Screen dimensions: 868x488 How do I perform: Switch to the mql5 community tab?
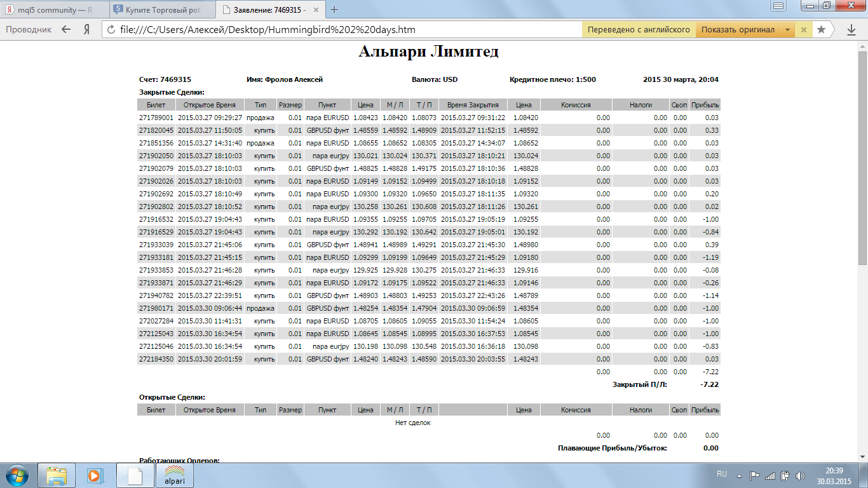click(x=55, y=10)
